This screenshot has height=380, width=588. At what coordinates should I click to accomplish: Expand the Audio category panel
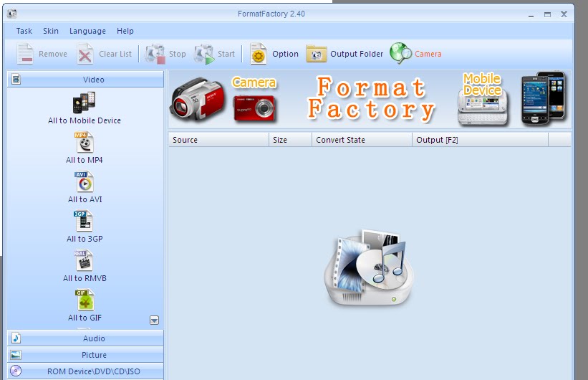point(85,338)
